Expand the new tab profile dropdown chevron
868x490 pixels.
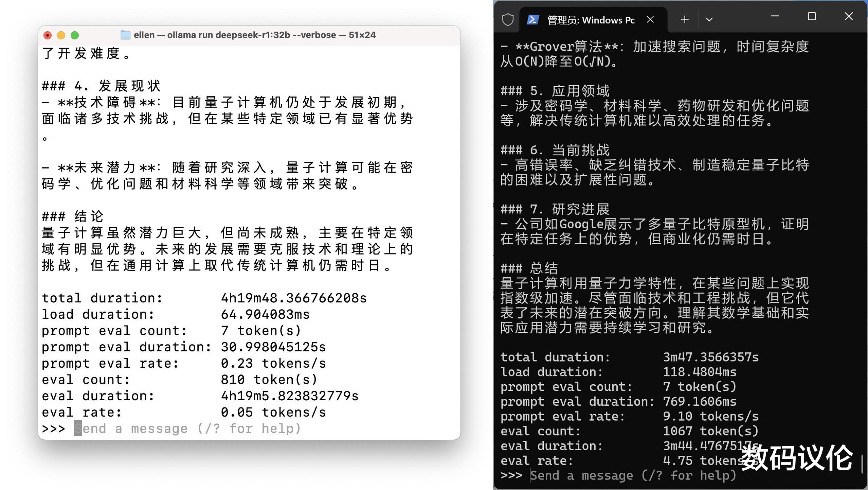click(x=709, y=20)
